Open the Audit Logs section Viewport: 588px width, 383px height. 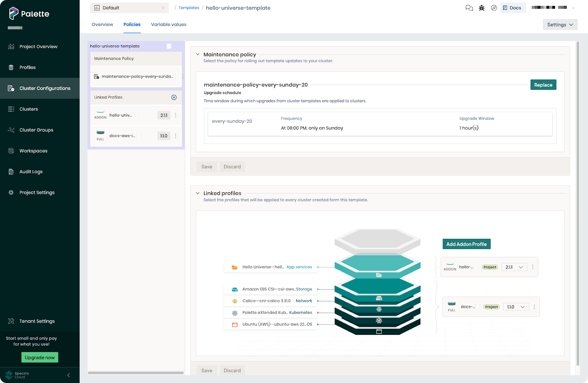[31, 171]
